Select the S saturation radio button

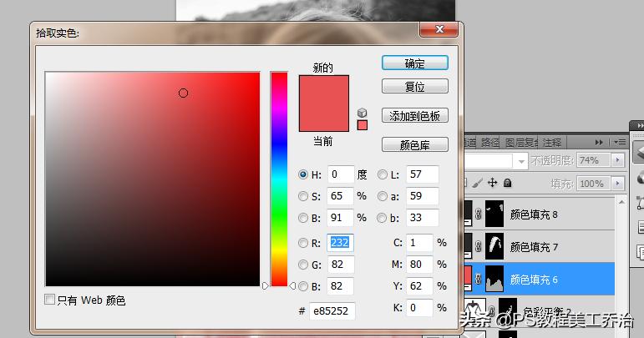pos(303,196)
